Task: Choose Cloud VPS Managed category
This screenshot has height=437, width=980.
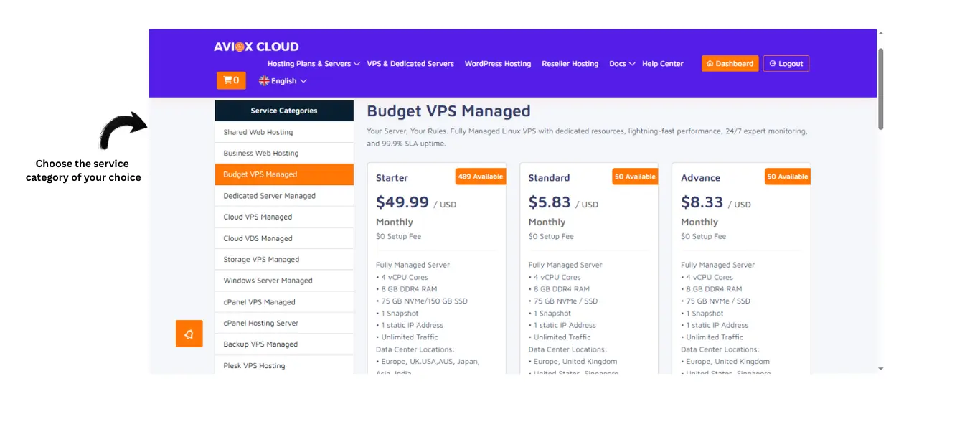Action: (258, 217)
